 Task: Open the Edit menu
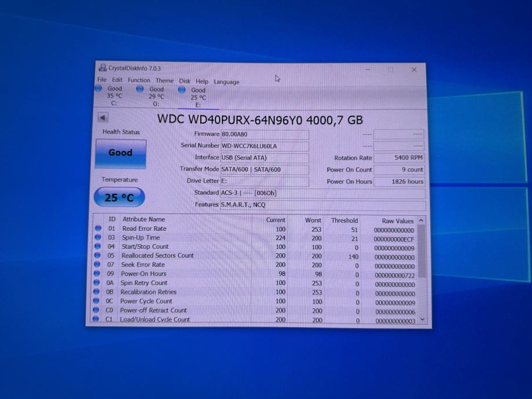(117, 80)
